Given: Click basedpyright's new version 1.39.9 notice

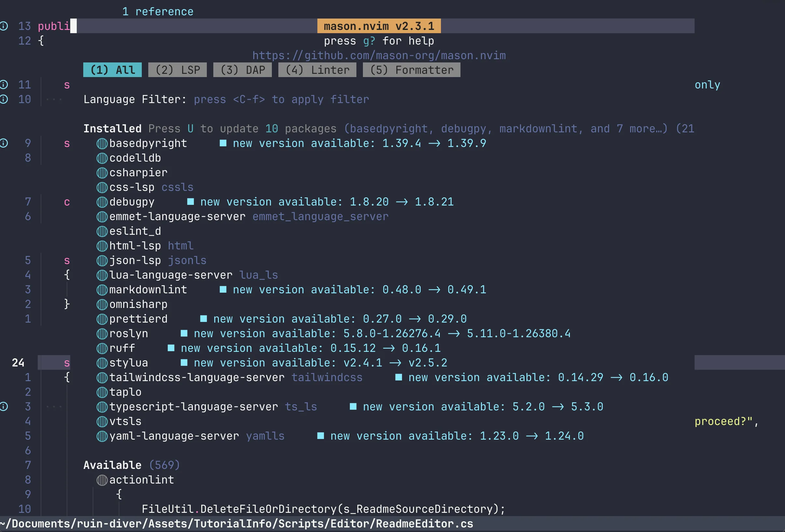Looking at the screenshot, I should tap(353, 143).
